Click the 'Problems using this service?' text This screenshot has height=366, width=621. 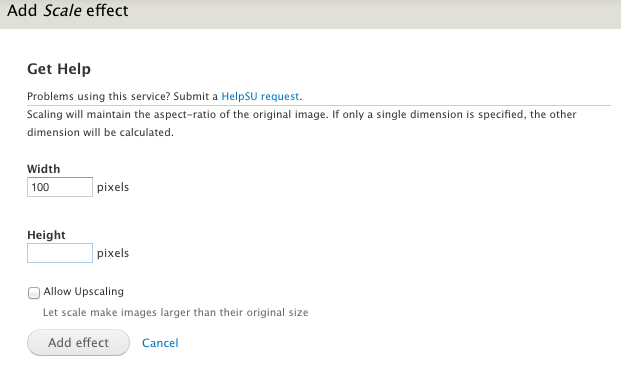(x=99, y=96)
